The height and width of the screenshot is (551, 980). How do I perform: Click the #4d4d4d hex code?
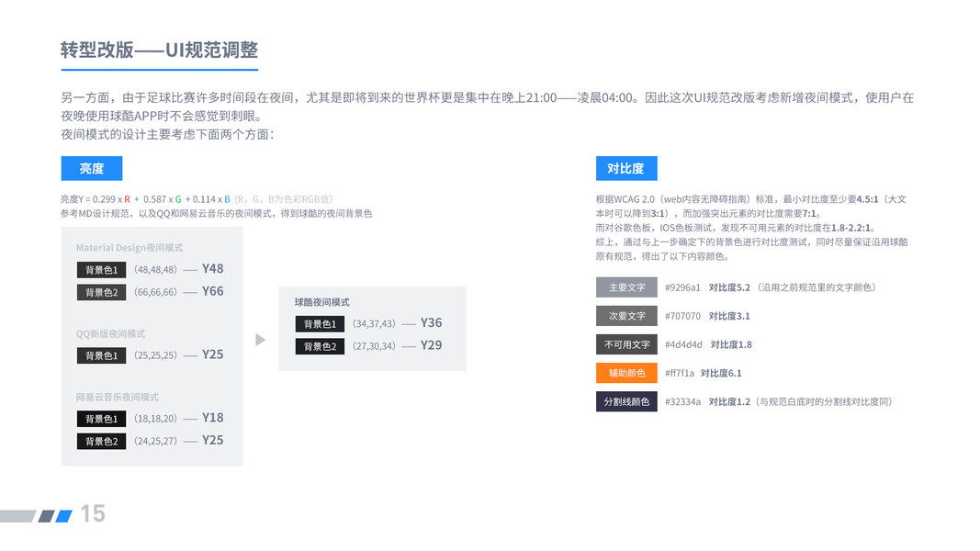pyautogui.click(x=683, y=345)
